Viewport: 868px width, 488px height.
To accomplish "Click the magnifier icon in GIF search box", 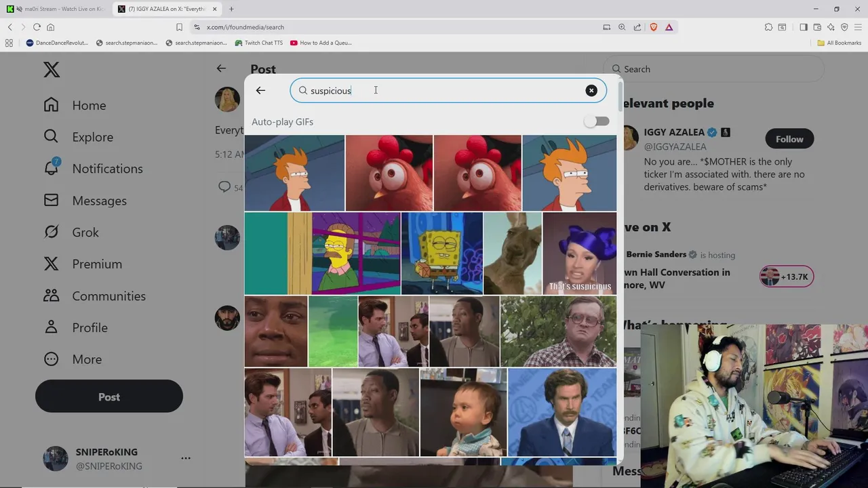I will 303,90.
